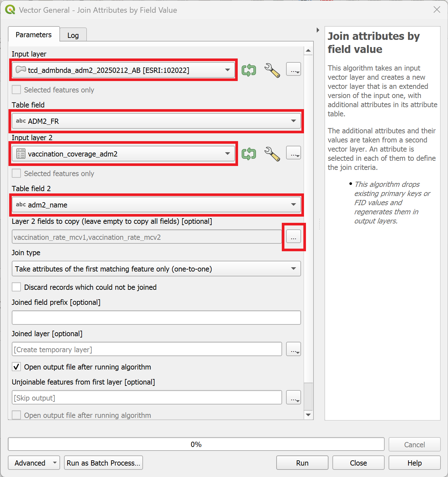Click the Joined field prefix input field

[156, 317]
